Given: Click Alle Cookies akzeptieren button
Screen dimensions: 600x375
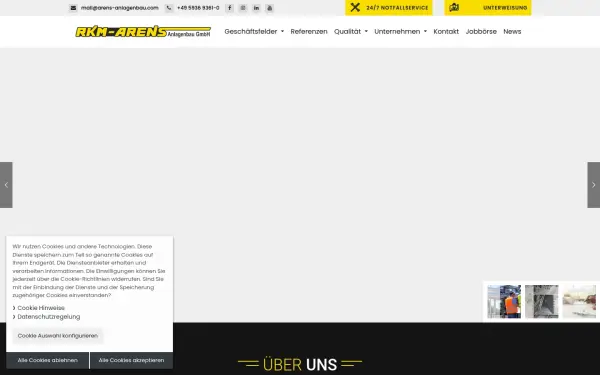Looking at the screenshot, I should pos(131,360).
